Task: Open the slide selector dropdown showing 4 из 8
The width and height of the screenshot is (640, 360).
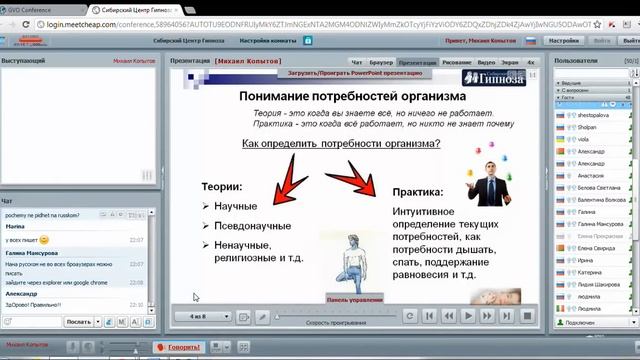Action: click(x=203, y=317)
